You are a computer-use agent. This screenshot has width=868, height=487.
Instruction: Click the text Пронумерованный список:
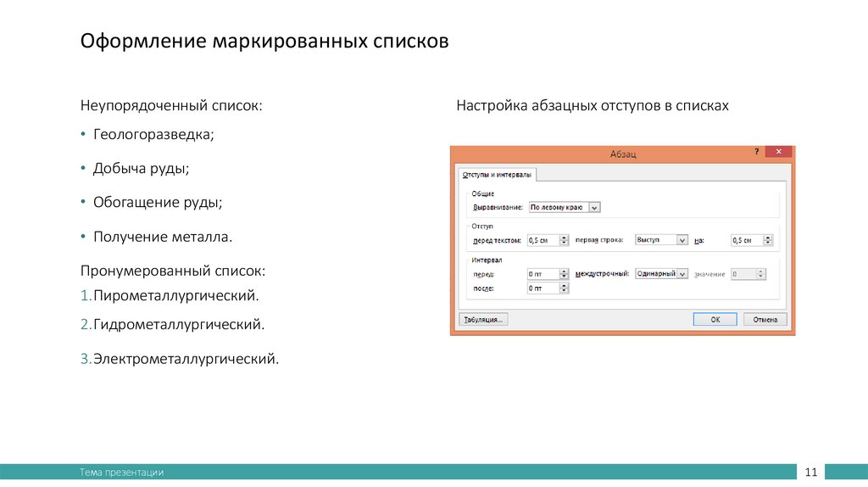(x=173, y=271)
